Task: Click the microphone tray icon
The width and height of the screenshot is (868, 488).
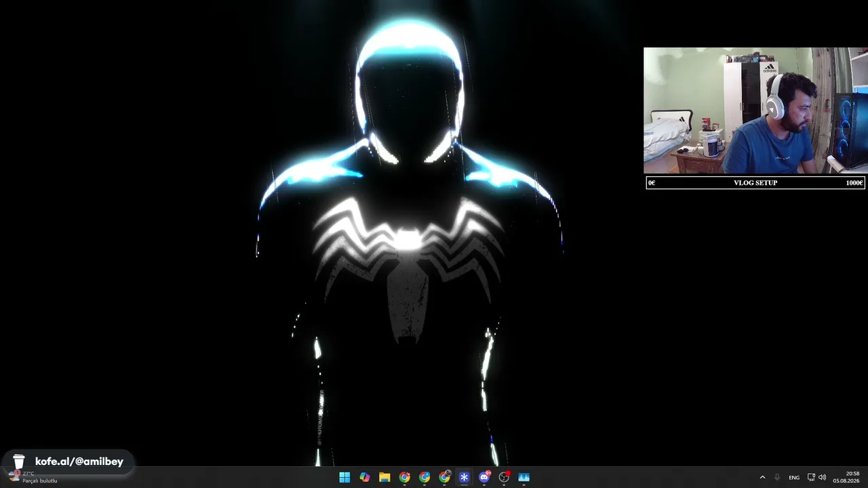Action: point(777,477)
